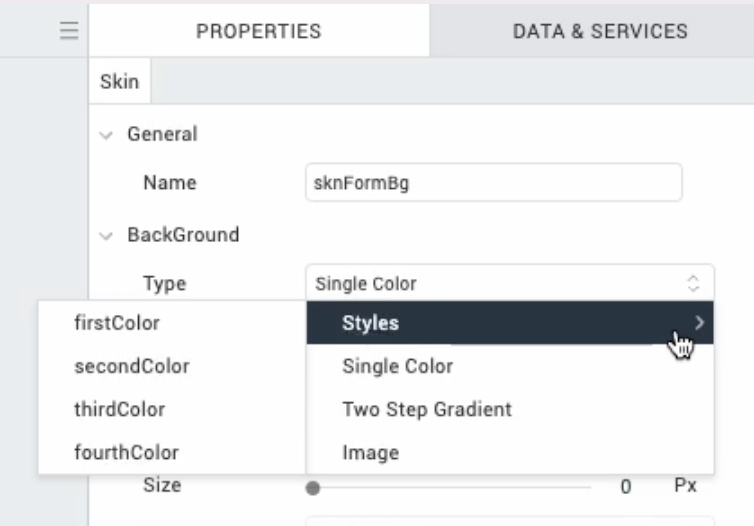Choose the Two Step Gradient option

coord(426,409)
